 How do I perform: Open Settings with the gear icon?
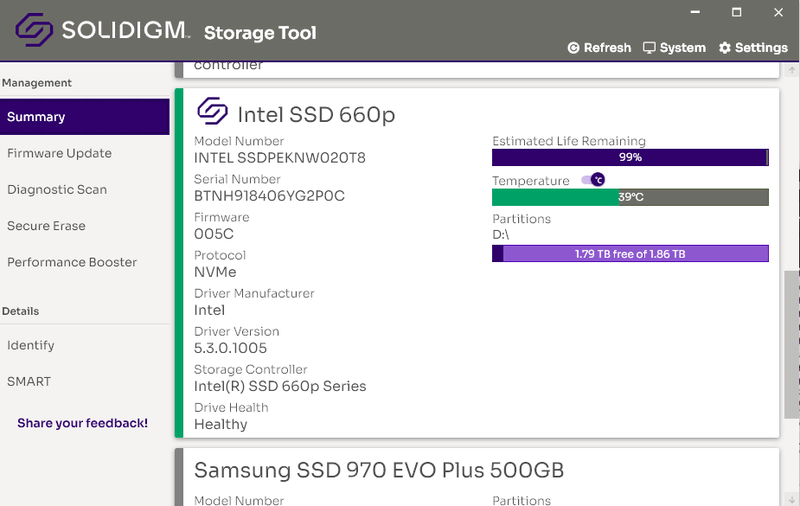click(725, 48)
